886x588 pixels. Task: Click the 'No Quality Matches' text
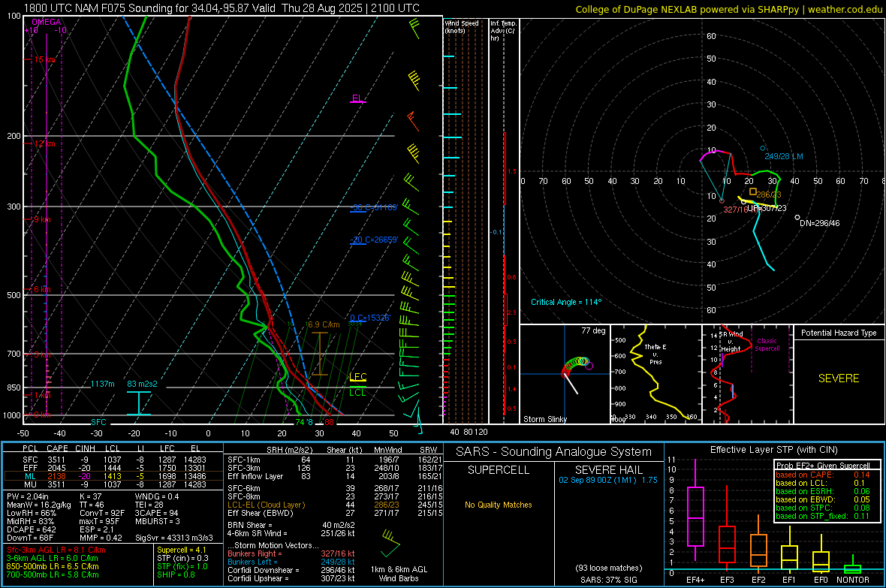coord(499,505)
